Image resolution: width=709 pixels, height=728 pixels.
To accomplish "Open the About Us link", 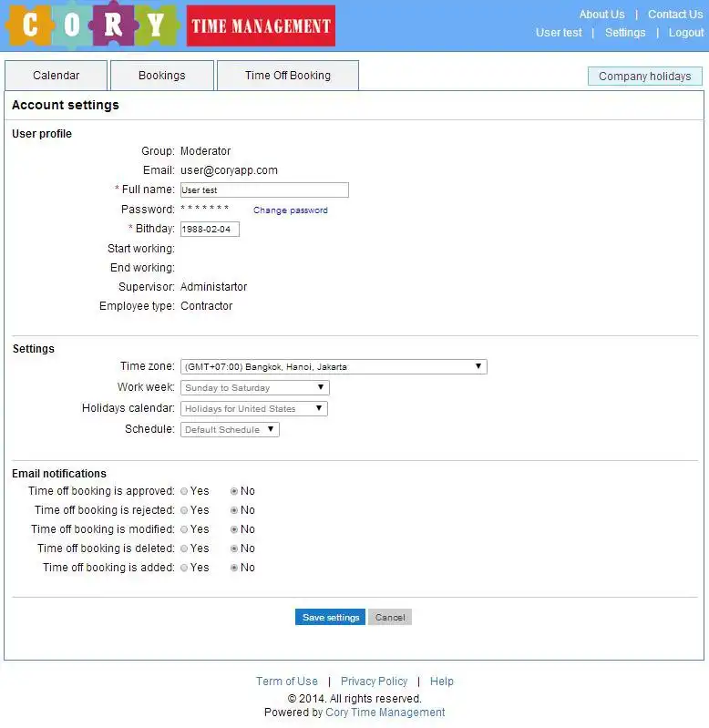I will (601, 15).
